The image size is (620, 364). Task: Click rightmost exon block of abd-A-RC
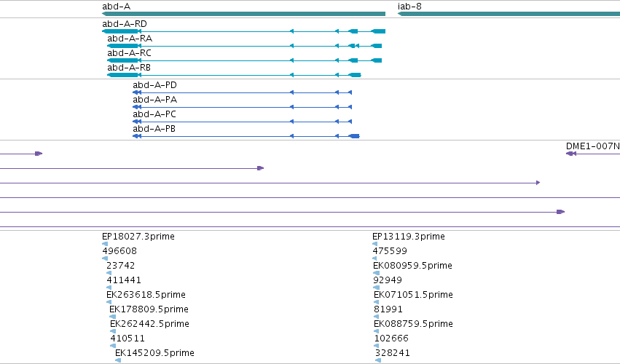[x=377, y=60]
